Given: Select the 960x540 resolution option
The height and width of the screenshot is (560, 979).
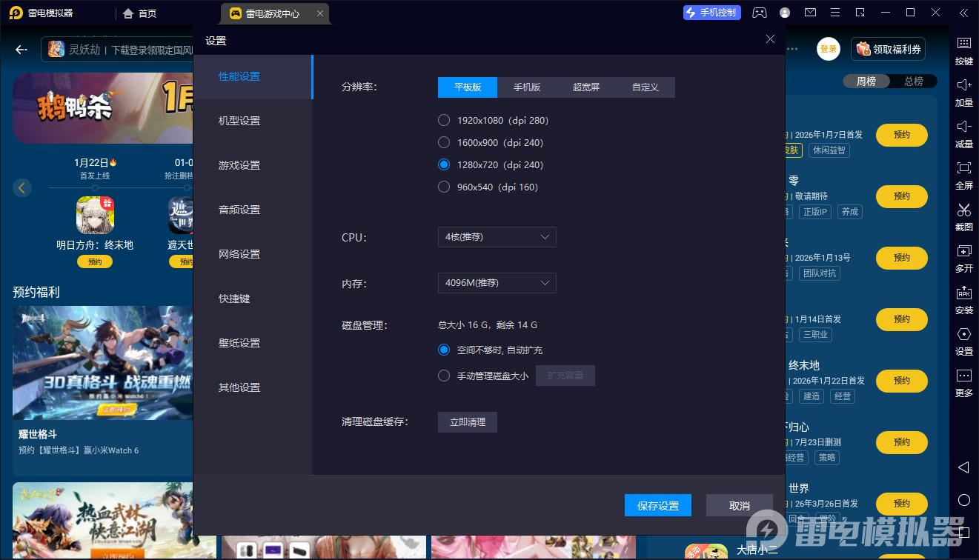Looking at the screenshot, I should click(444, 187).
